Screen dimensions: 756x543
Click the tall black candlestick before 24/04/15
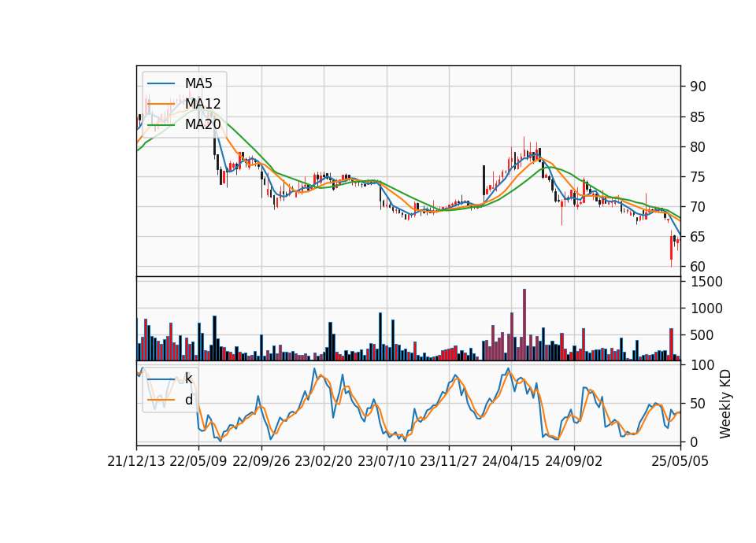pyautogui.click(x=484, y=181)
